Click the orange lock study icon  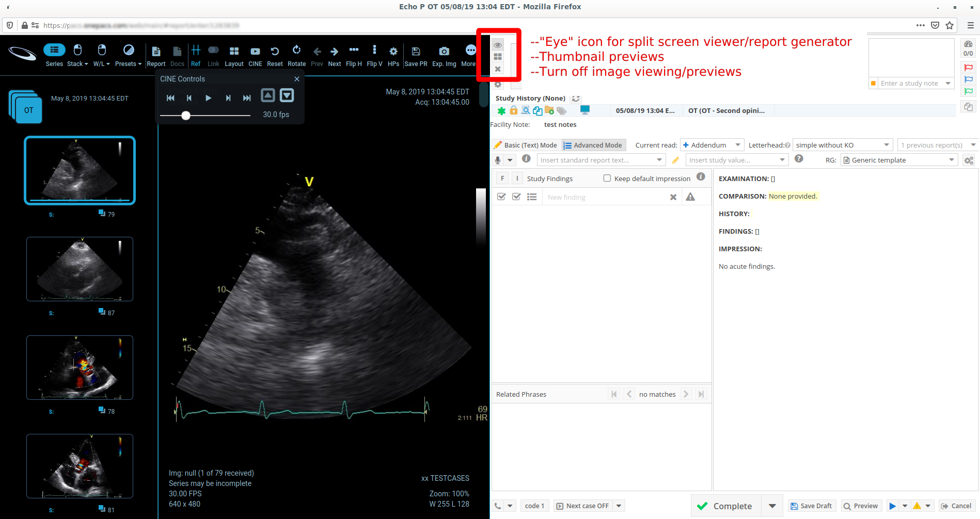tap(513, 110)
